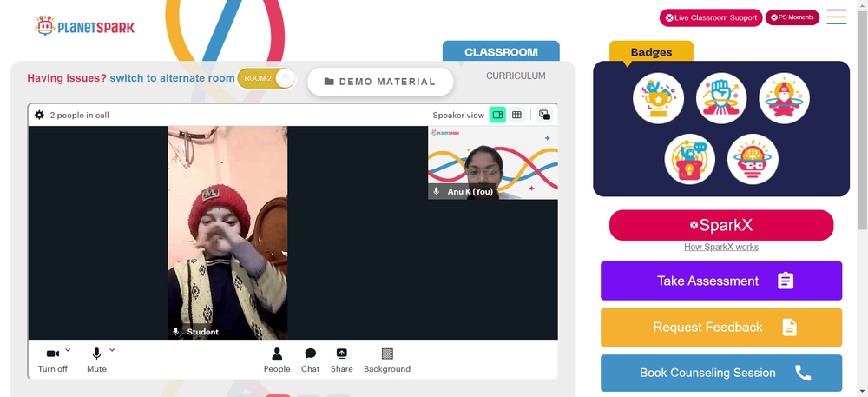Mute the microphone
The width and height of the screenshot is (868, 397).
(x=96, y=360)
